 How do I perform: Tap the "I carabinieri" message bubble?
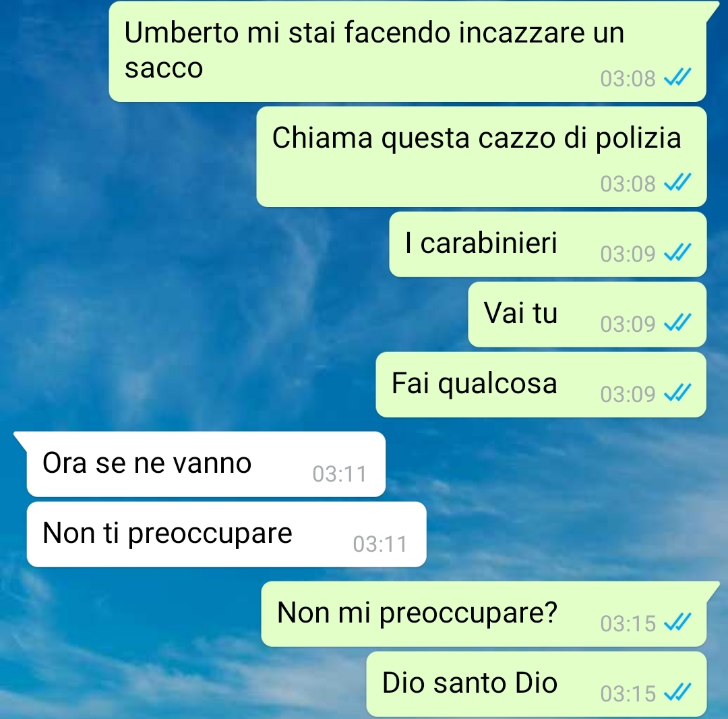click(x=548, y=244)
